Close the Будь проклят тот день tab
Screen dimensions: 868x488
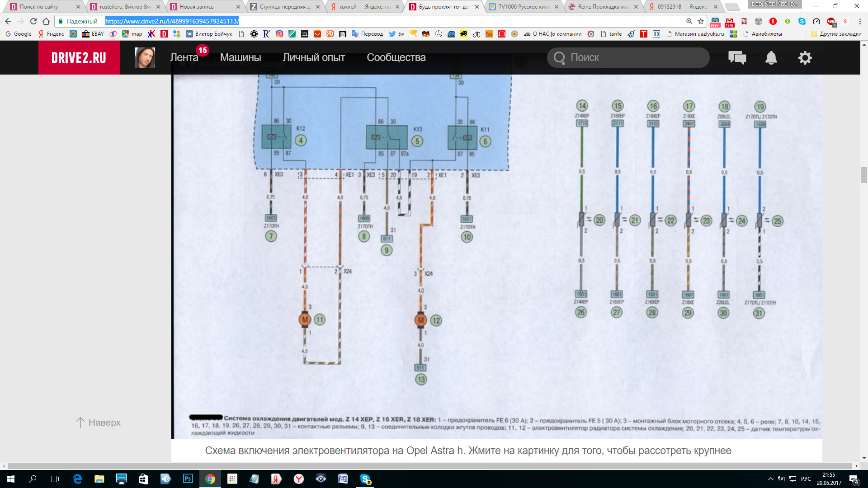click(x=477, y=7)
